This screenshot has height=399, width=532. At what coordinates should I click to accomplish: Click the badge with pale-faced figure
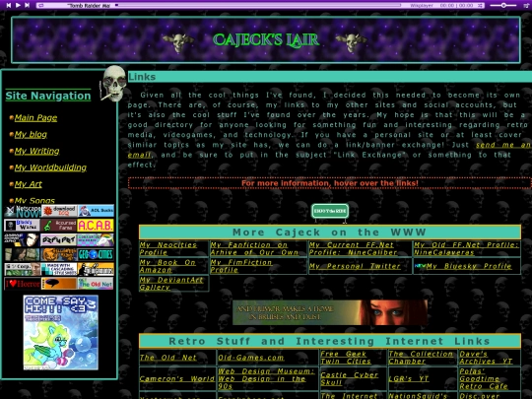23,239
